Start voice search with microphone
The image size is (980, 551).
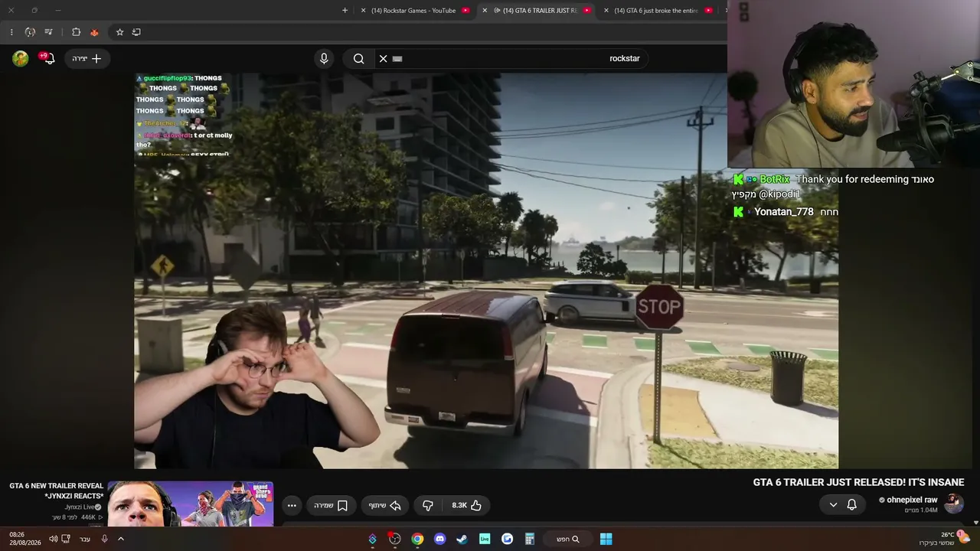coord(324,58)
